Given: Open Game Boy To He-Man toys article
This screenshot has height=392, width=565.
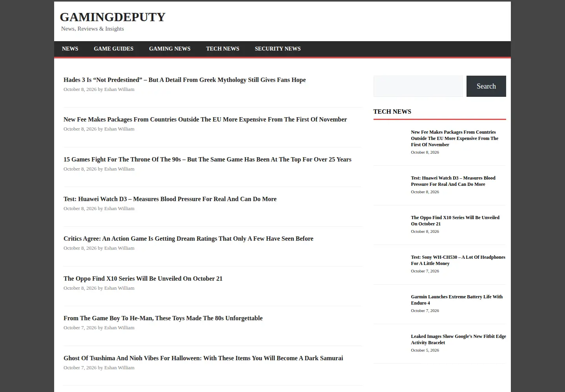Looking at the screenshot, I should click(x=163, y=318).
